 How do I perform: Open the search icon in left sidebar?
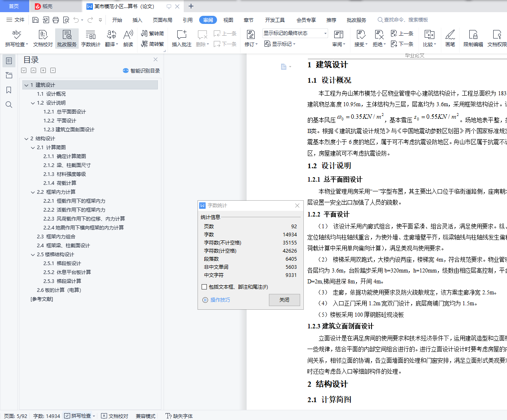(x=9, y=105)
